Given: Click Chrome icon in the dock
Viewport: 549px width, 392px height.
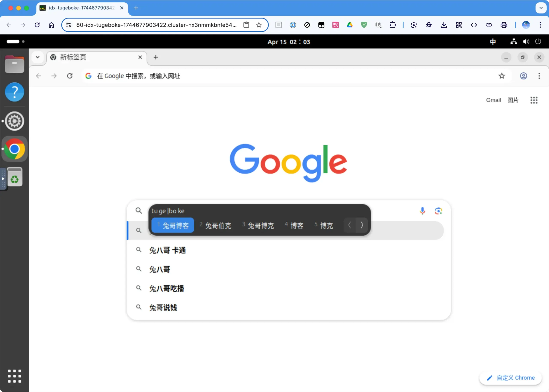Looking at the screenshot, I should 15,149.
